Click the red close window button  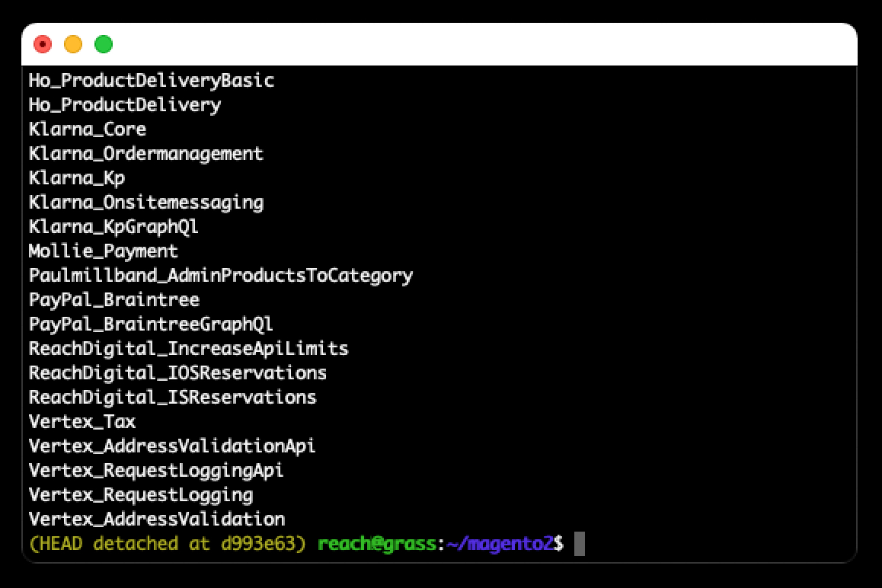(x=43, y=44)
